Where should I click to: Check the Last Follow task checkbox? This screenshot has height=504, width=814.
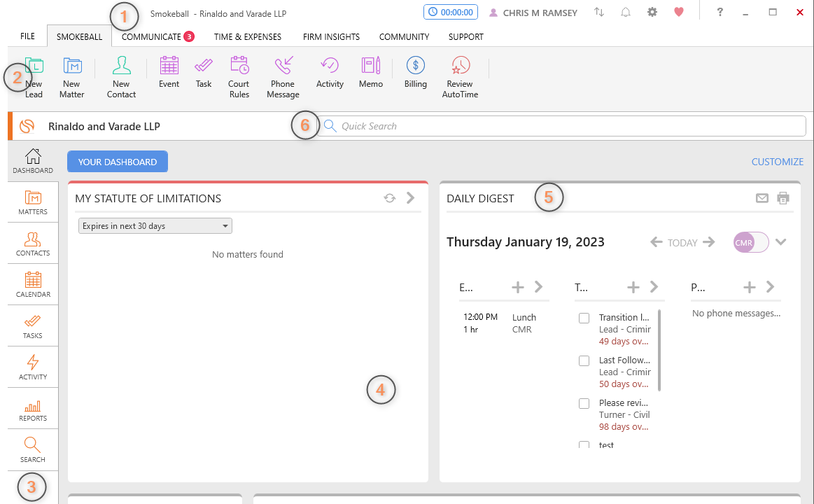tap(584, 360)
